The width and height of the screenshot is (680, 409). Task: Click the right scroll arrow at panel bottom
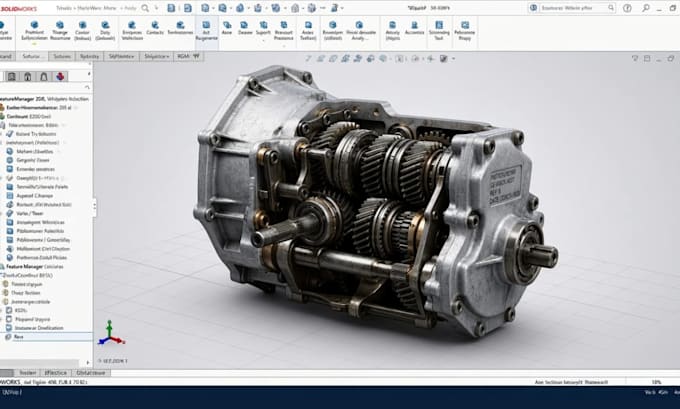click(x=88, y=363)
